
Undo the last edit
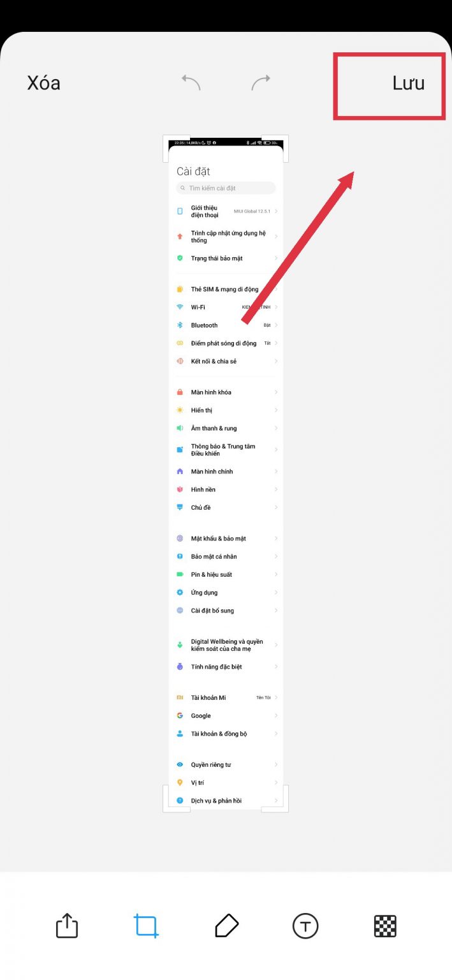coord(191,82)
